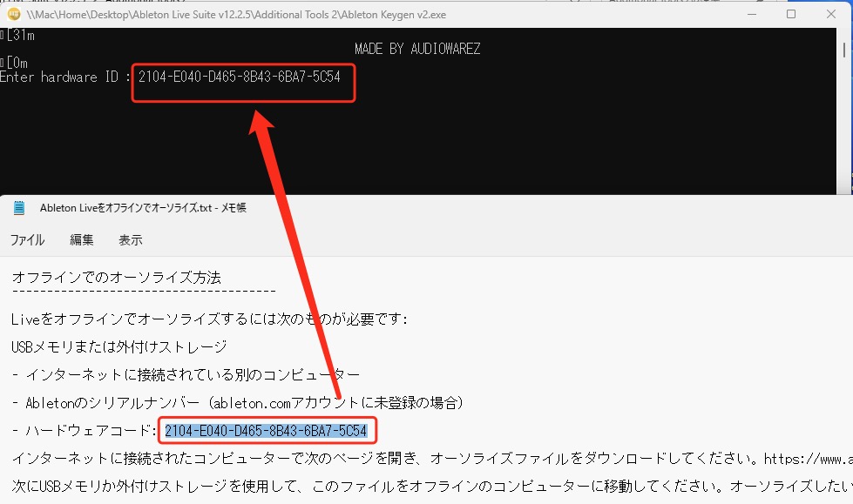Open the 表示 menu in Notepad
This screenshot has height=504, width=853.
pos(131,239)
